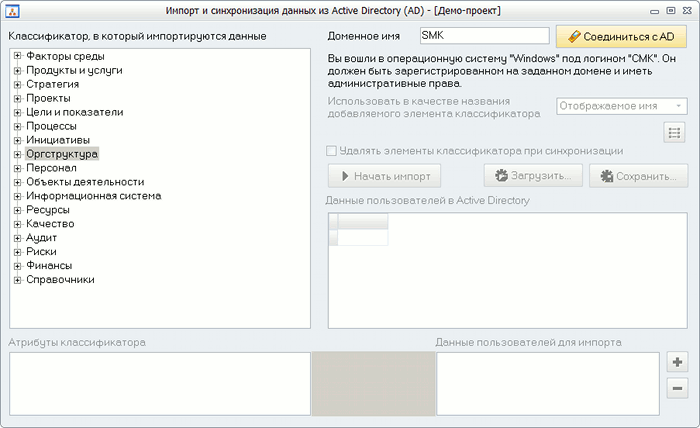Click the list settings icon below the dropdown
Screen dimensions: 700x428
[x=675, y=132]
